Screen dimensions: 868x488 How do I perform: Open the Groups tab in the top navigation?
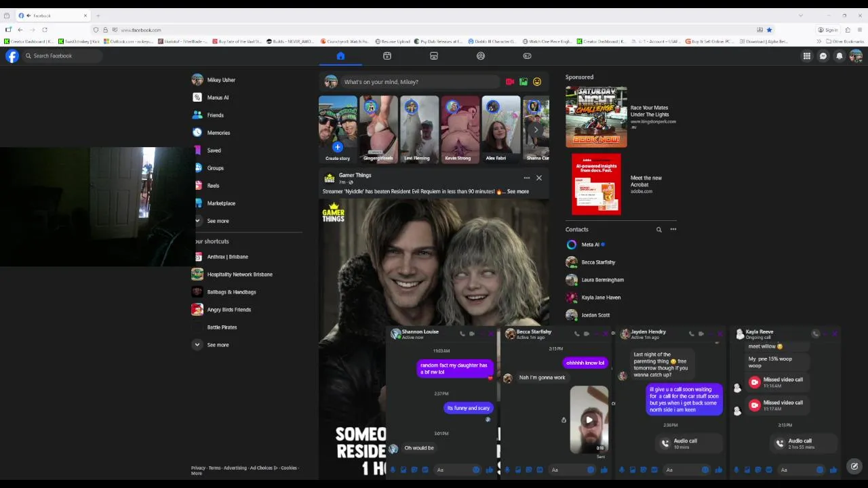click(481, 56)
